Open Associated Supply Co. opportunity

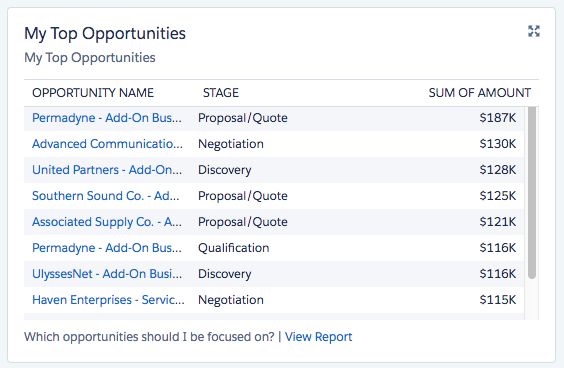[x=107, y=222]
